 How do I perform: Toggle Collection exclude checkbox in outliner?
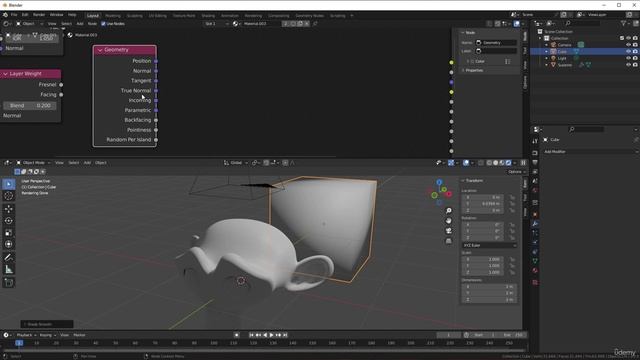point(622,38)
